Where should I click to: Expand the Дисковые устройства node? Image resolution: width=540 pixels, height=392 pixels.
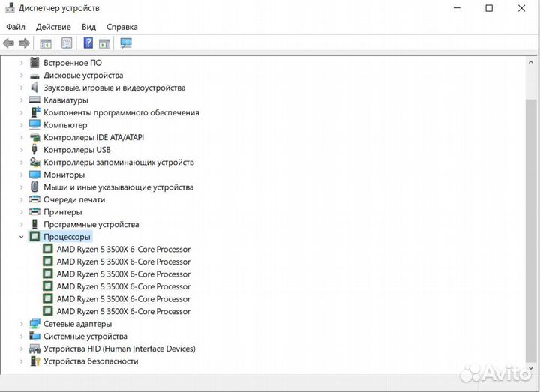[21, 76]
